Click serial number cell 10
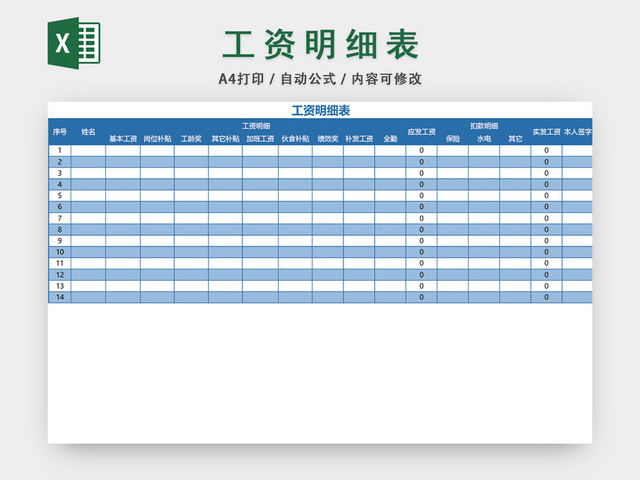 [60, 252]
